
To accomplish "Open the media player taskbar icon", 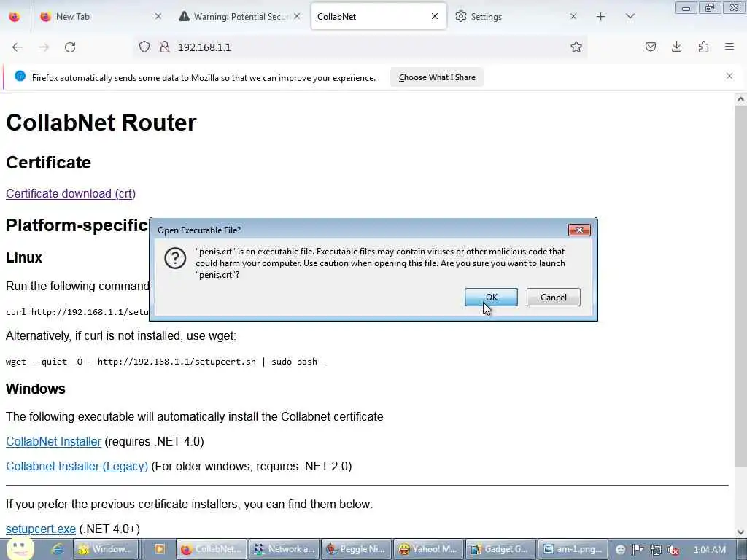I will click(159, 549).
